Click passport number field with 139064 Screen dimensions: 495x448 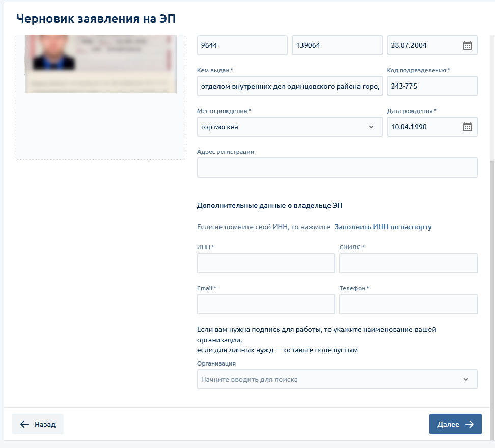click(x=337, y=45)
